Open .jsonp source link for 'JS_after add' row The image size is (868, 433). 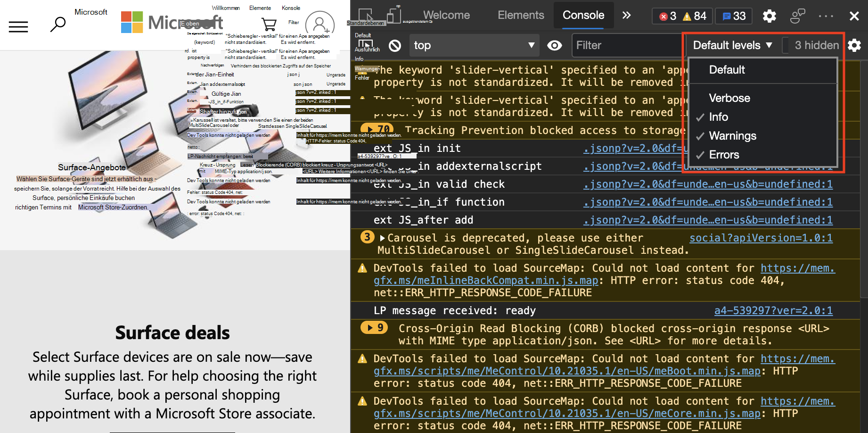pyautogui.click(x=708, y=220)
